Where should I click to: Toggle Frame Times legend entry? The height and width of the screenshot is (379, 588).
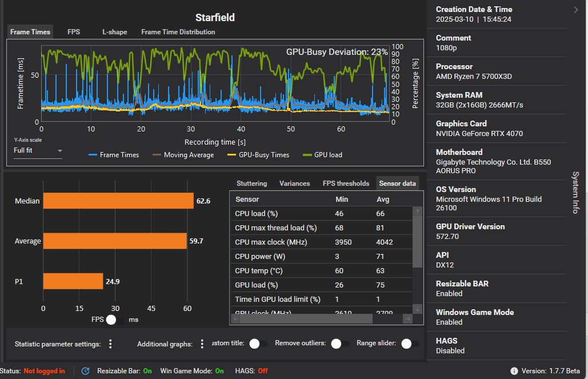(x=114, y=154)
